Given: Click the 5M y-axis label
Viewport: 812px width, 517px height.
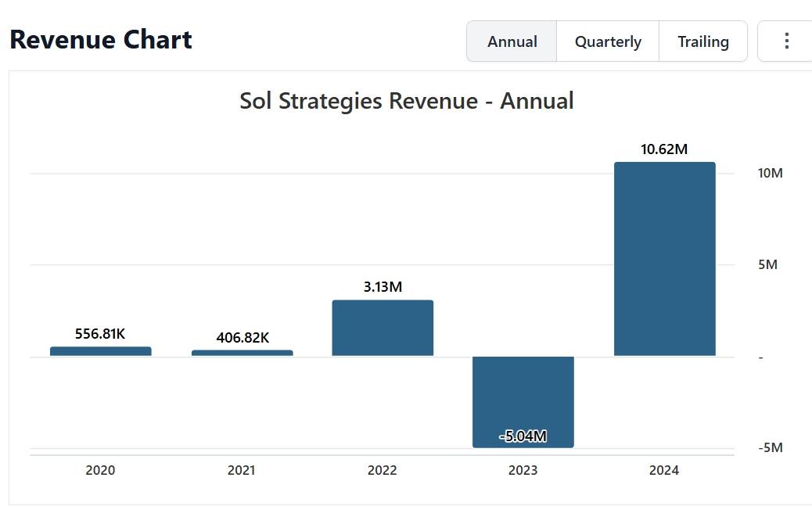Looking at the screenshot, I should tap(768, 265).
